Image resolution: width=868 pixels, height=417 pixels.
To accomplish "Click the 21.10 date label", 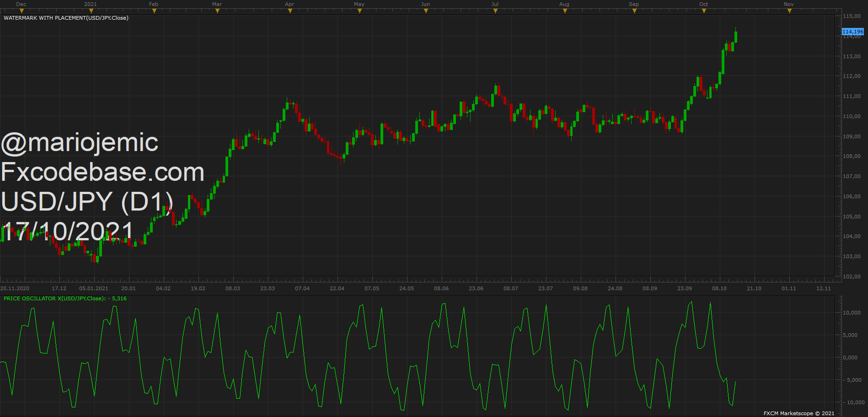I will point(754,288).
